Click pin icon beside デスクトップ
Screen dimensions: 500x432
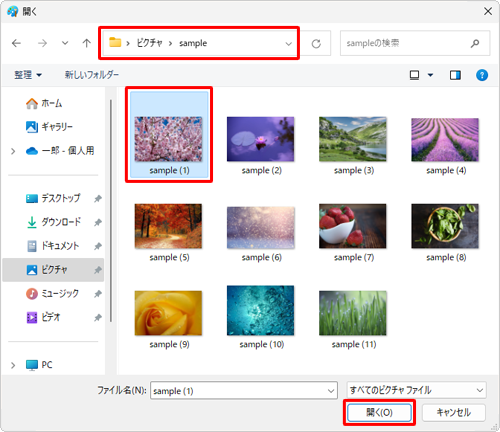click(98, 199)
